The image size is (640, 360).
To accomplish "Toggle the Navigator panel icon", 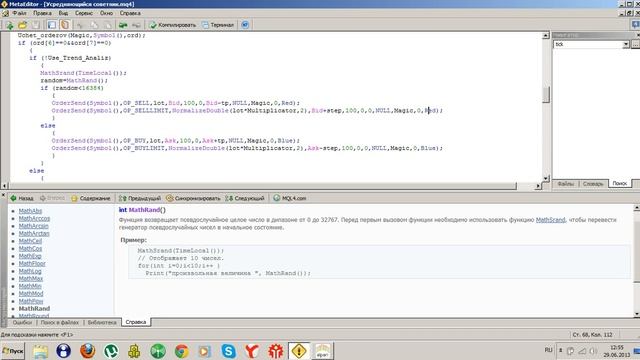I will coord(52,25).
